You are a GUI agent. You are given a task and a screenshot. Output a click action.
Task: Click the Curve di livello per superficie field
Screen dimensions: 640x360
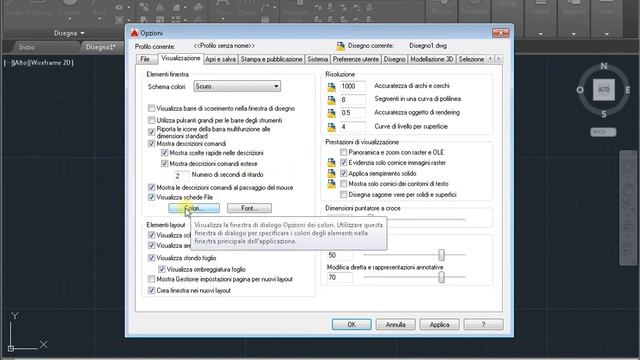point(353,127)
